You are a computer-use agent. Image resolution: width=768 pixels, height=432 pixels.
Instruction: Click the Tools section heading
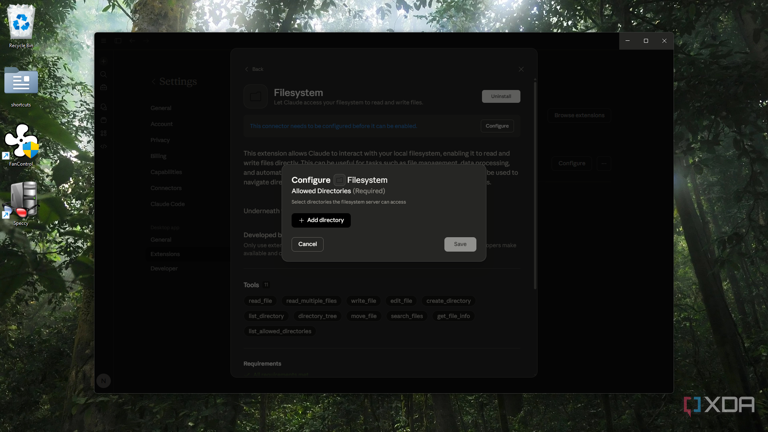pos(251,285)
